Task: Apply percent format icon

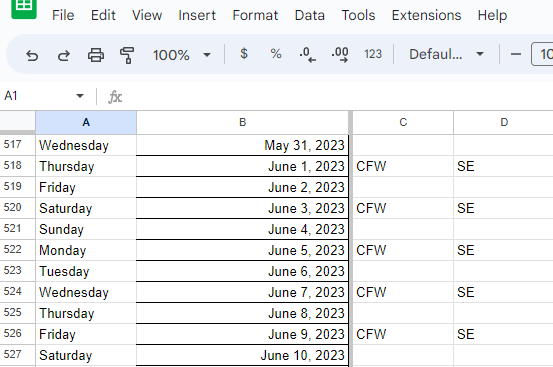Action: point(276,54)
